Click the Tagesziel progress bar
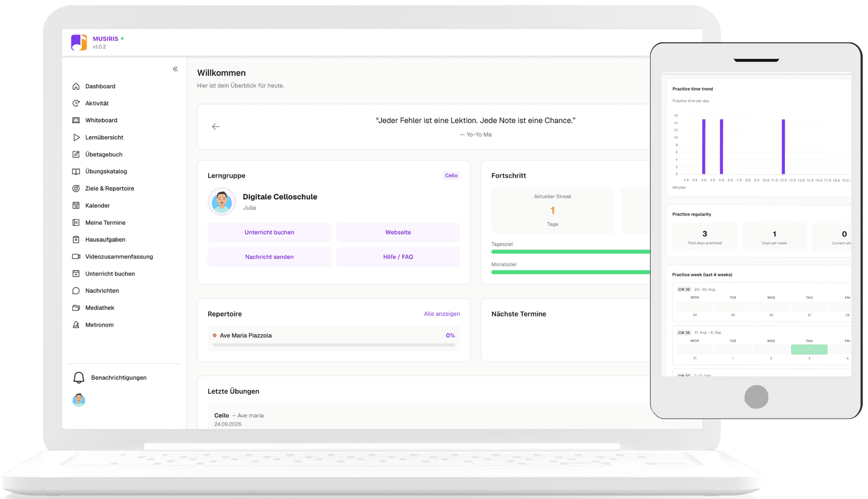This screenshot has height=499, width=868. [x=570, y=252]
